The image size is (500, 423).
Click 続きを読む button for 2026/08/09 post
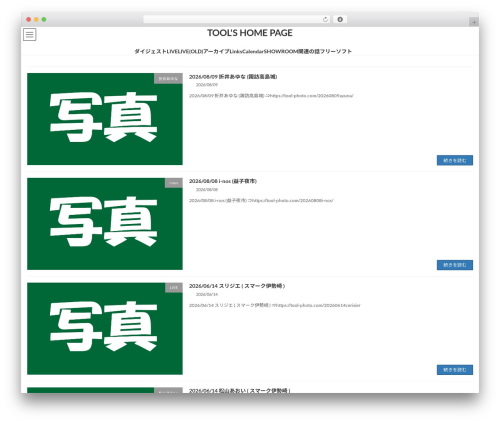click(x=455, y=160)
